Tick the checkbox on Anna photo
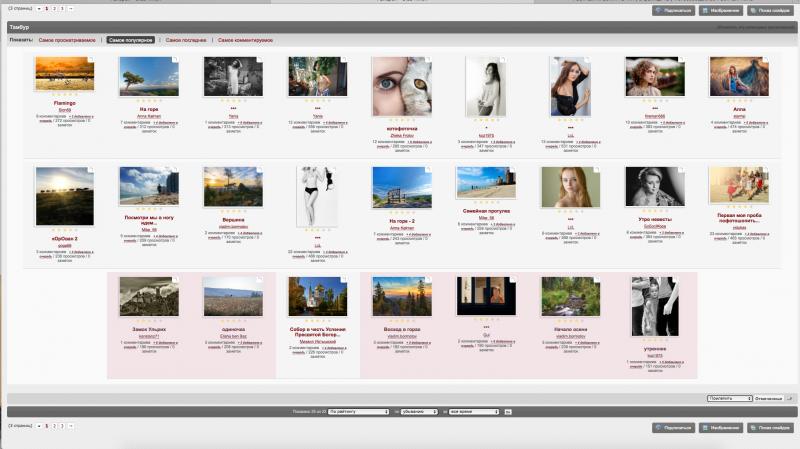The image size is (800, 449). click(x=765, y=60)
